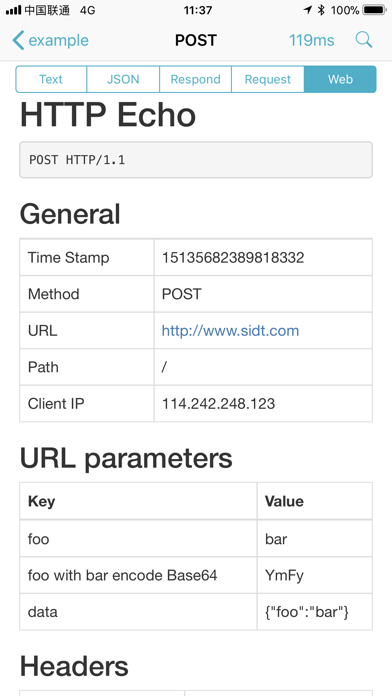
Task: Tap the POST HTTP/1.1 code block
Action: tap(196, 160)
